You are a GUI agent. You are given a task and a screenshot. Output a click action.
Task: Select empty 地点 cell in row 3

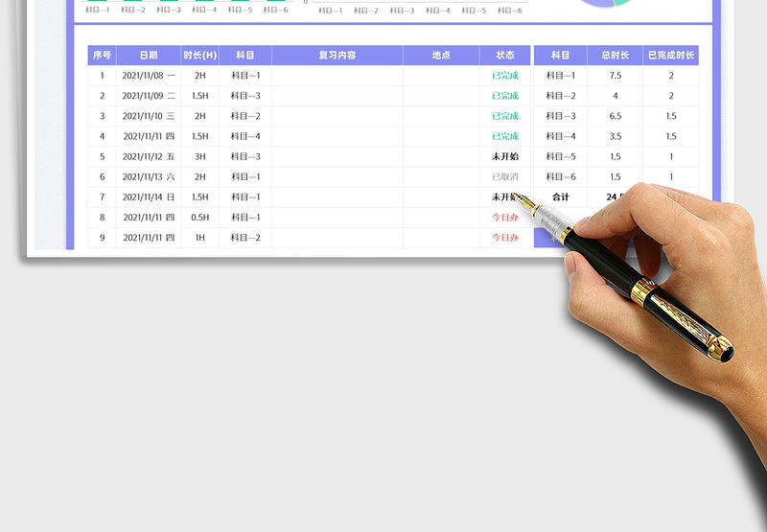point(441,116)
